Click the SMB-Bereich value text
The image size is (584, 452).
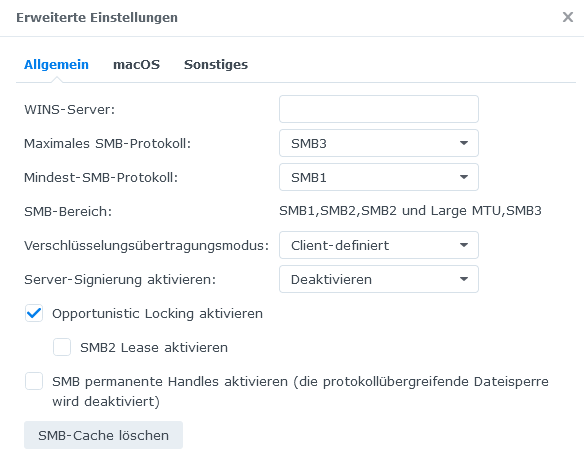tap(410, 211)
